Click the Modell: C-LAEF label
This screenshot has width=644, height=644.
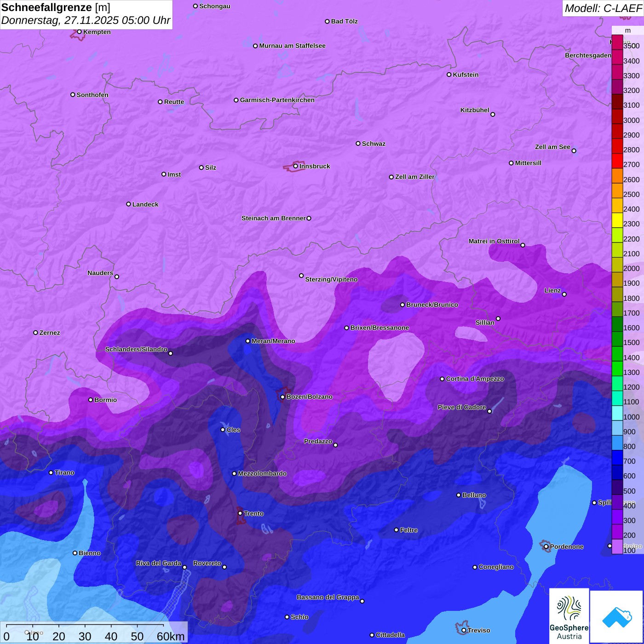[x=603, y=8]
